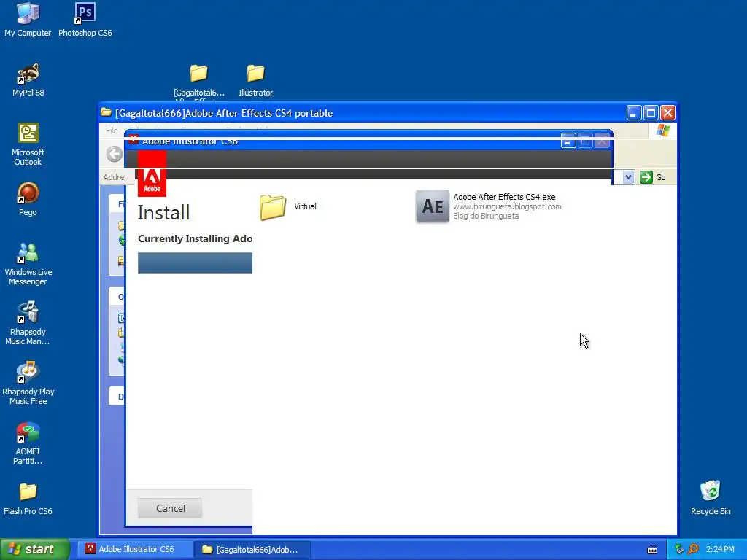Click keyboard icon in taskbar
Screen dimensions: 747x560
[652, 550]
